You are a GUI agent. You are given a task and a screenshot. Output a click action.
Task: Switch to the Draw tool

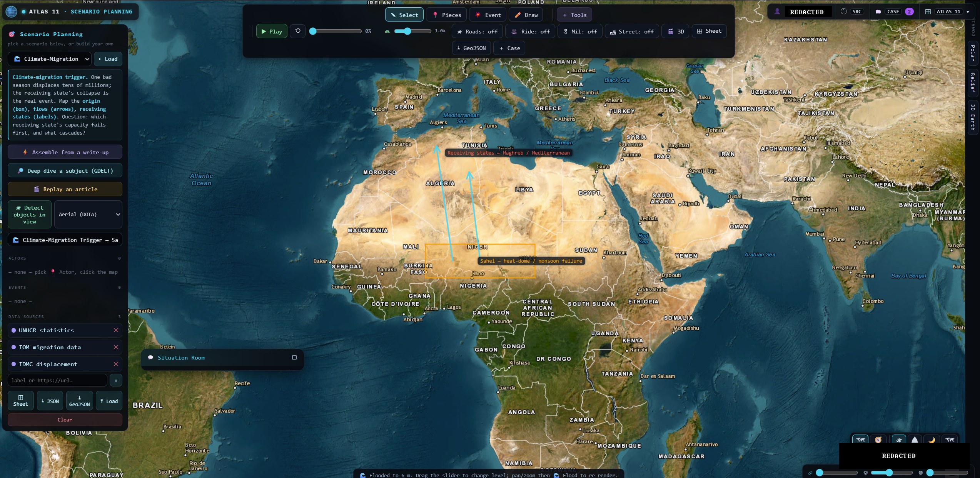[526, 15]
